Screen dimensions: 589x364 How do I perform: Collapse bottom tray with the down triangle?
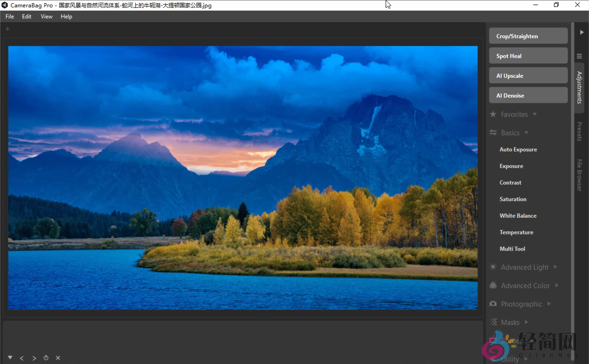10,358
